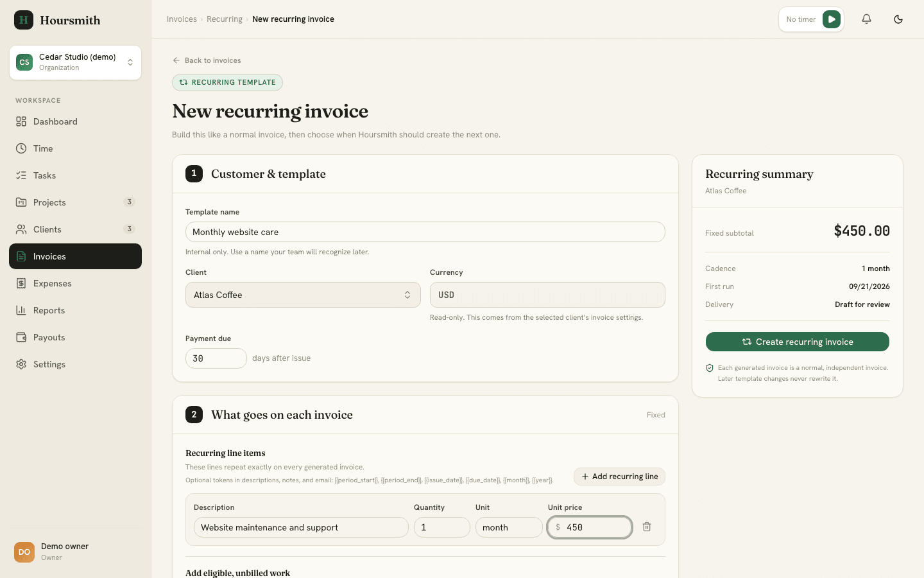Open Settings in sidebar

75,364
